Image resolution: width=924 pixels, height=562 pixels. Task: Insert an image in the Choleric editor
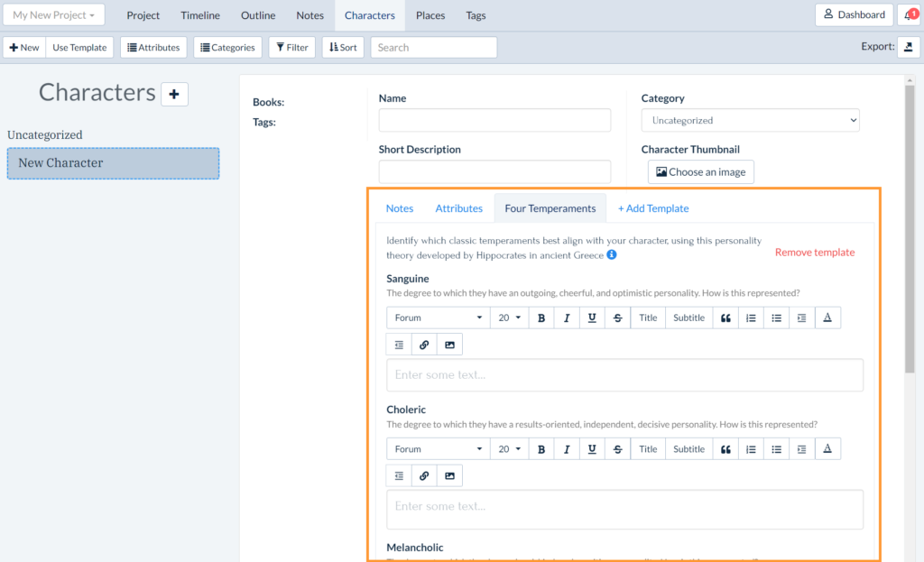pos(449,476)
